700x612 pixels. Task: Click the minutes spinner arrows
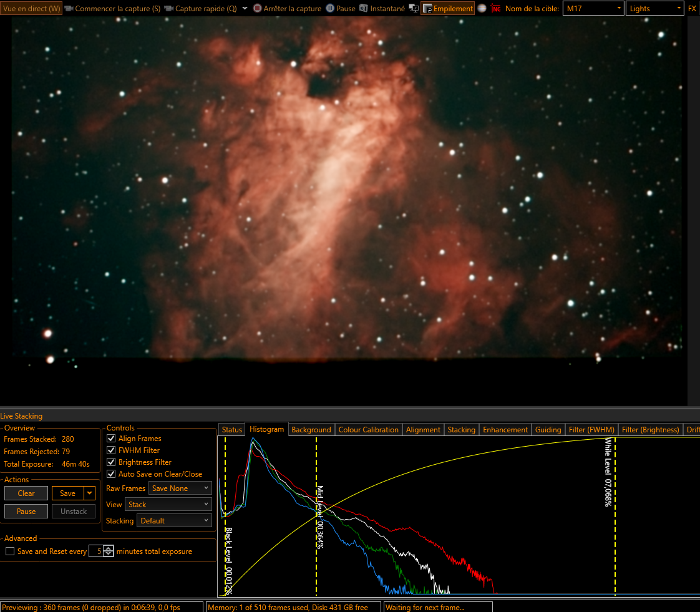click(109, 551)
